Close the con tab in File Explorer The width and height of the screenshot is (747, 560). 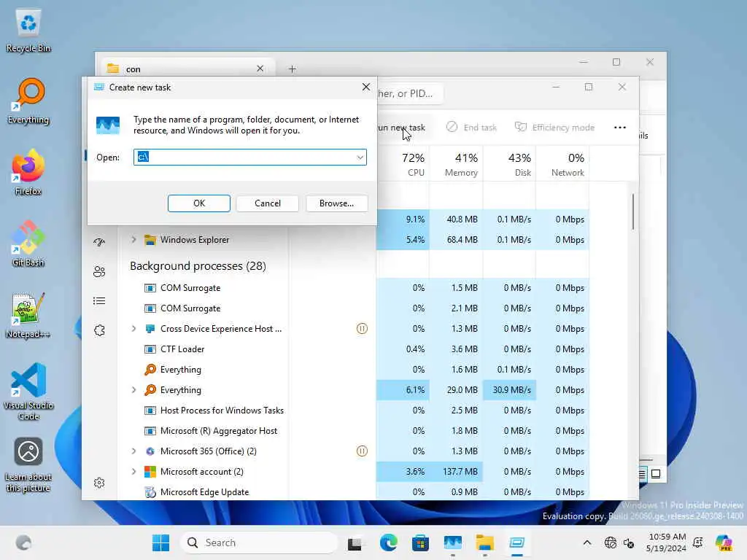click(260, 69)
